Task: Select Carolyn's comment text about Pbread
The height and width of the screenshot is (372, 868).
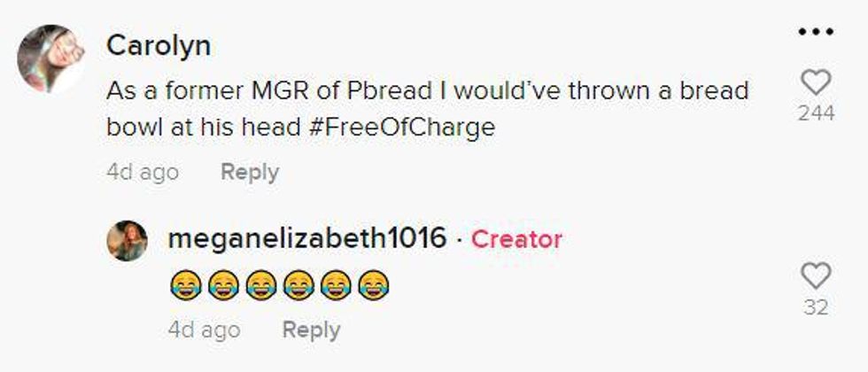Action: [x=427, y=109]
